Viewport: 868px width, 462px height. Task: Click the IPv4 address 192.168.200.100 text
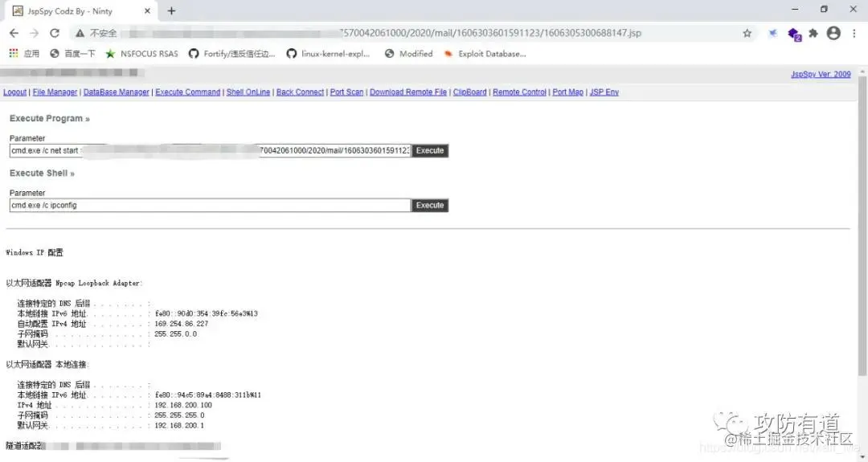[x=183, y=405]
